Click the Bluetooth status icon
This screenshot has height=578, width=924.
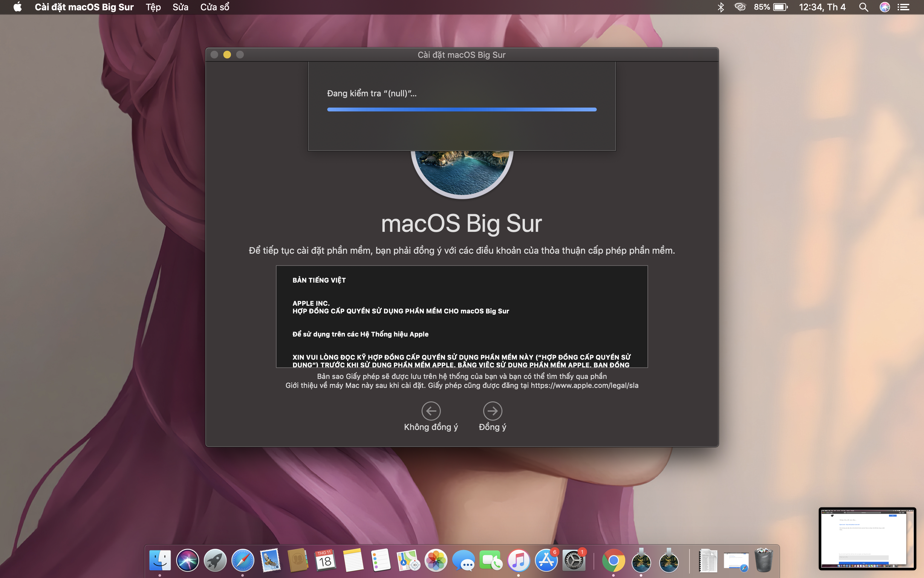(721, 7)
